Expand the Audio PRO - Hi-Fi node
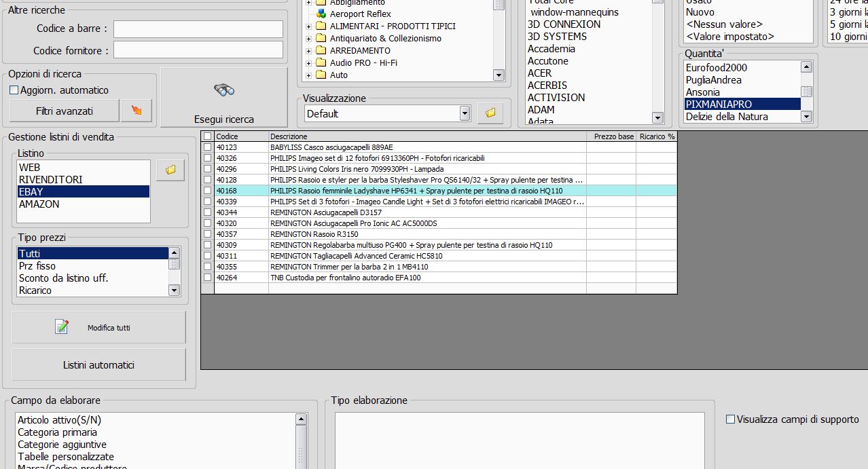This screenshot has width=868, height=469. point(309,63)
